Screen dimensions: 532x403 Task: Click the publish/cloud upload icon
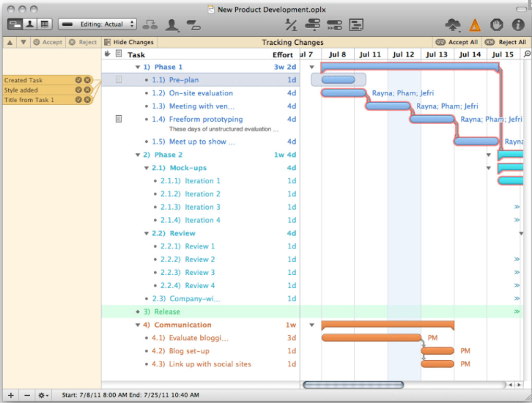click(453, 25)
